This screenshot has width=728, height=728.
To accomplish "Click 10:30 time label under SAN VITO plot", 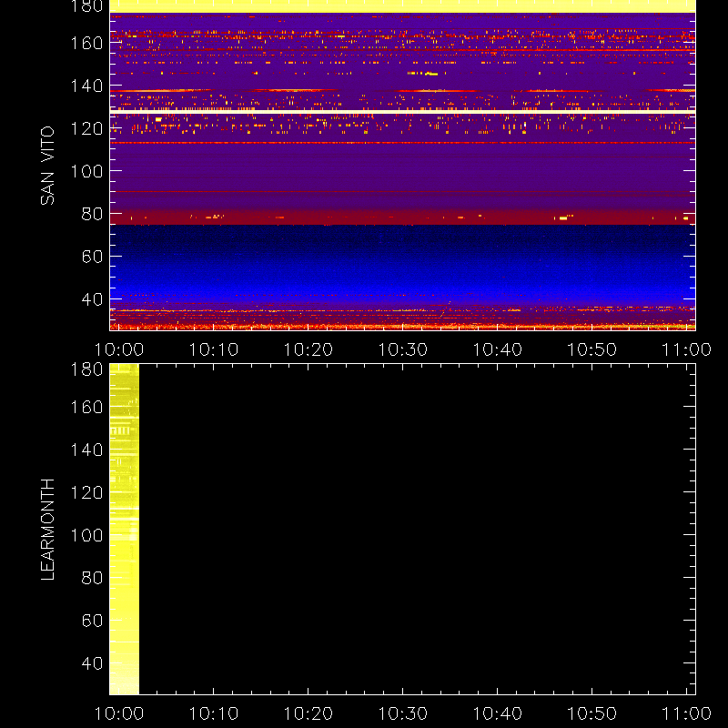I will tap(403, 349).
